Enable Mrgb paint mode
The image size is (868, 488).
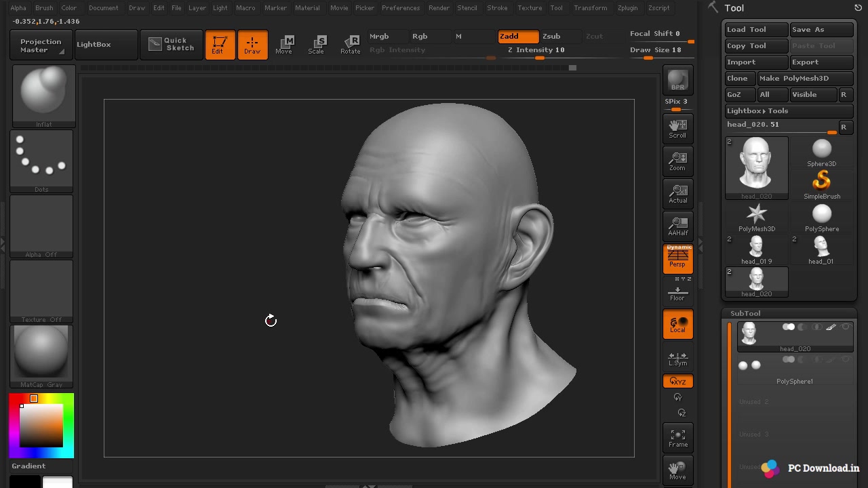pyautogui.click(x=387, y=37)
